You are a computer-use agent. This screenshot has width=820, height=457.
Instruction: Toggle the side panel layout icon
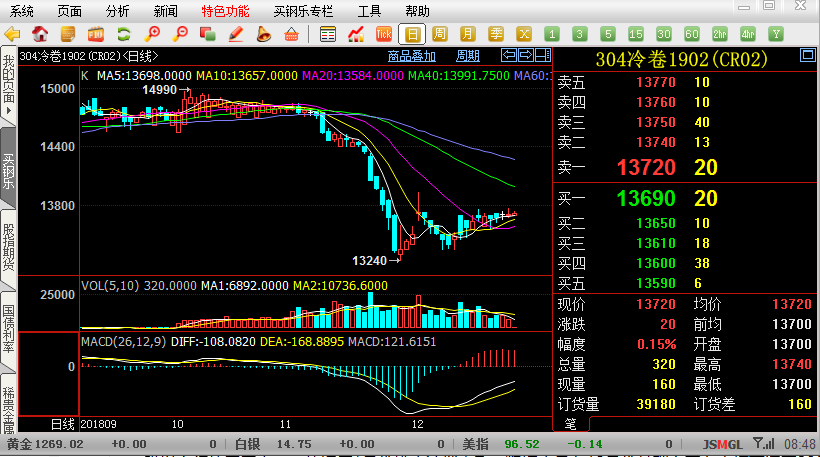543,55
